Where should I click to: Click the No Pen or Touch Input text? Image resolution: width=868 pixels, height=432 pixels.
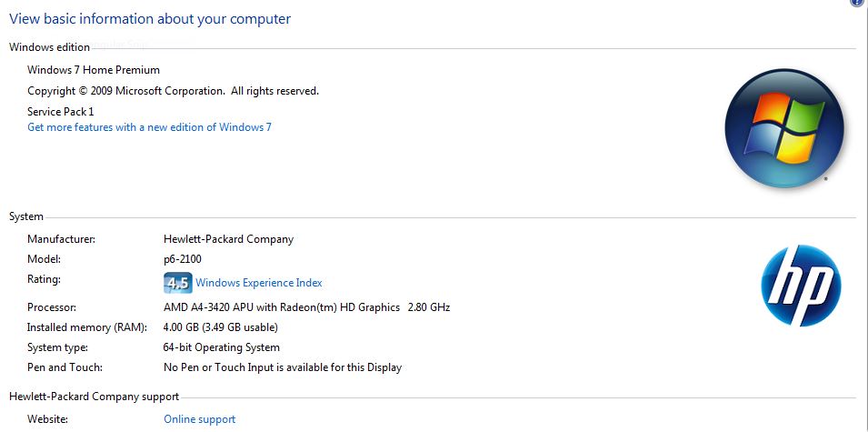283,367
